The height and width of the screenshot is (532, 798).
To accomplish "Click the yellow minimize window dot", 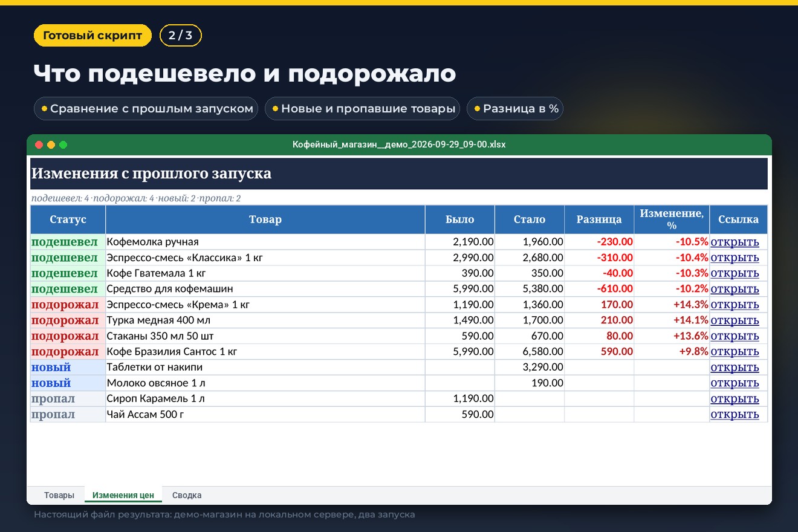I will click(51, 144).
